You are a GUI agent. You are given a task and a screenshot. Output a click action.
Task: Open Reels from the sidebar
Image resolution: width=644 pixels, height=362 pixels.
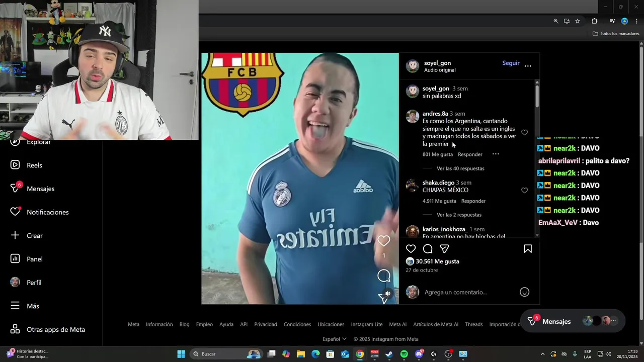pos(27,165)
